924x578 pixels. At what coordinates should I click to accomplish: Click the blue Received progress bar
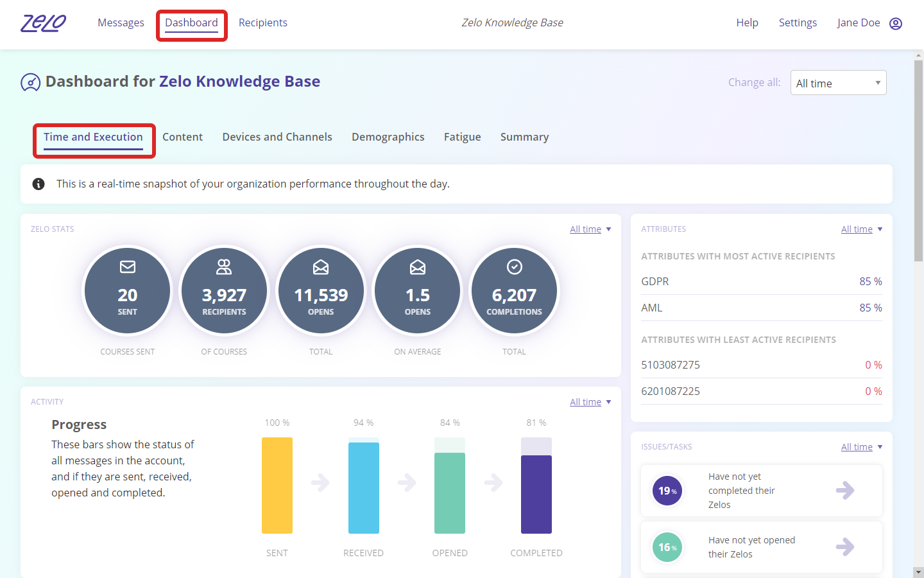pyautogui.click(x=364, y=488)
